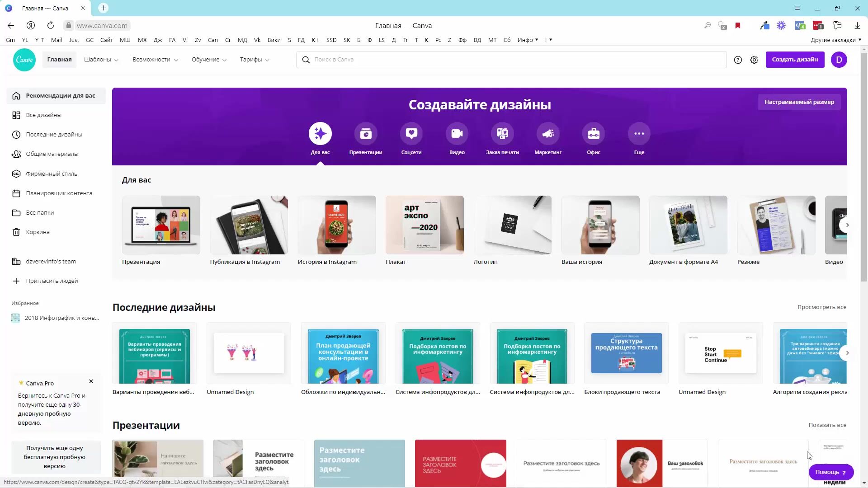Expand the Шаблоны dropdown menu
868x488 pixels.
click(x=101, y=59)
